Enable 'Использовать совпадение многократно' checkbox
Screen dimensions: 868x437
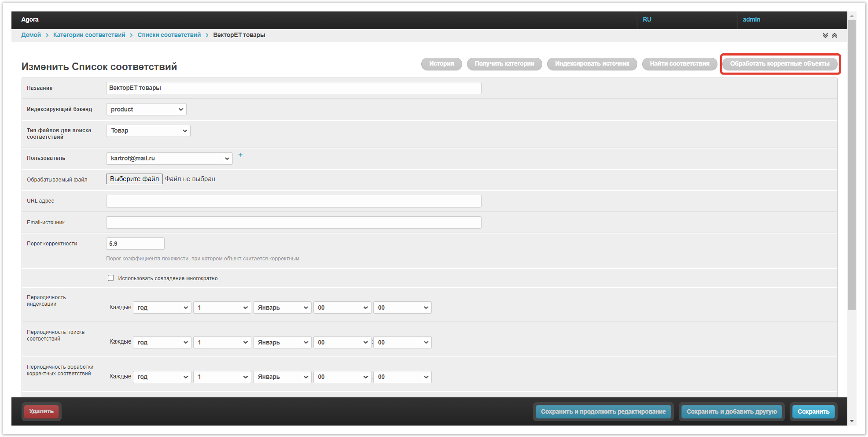111,278
